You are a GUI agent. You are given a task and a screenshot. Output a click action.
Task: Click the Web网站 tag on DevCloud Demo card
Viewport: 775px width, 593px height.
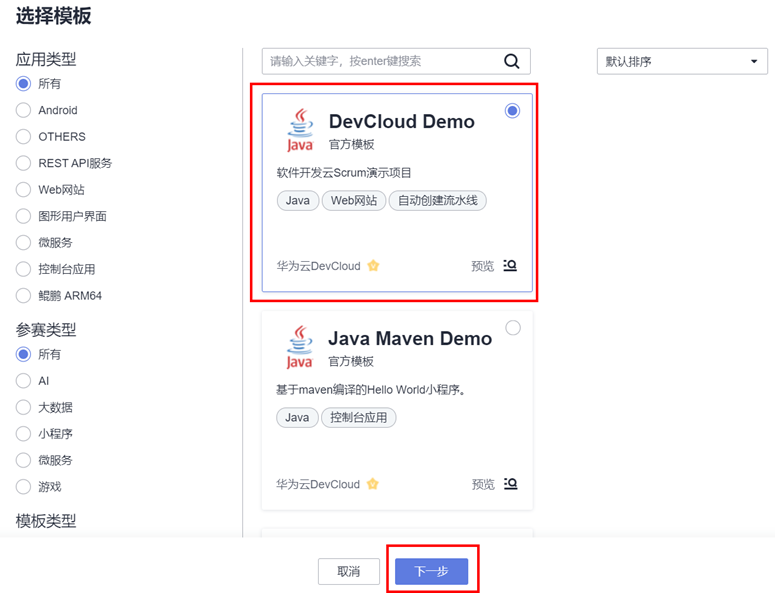coord(354,201)
